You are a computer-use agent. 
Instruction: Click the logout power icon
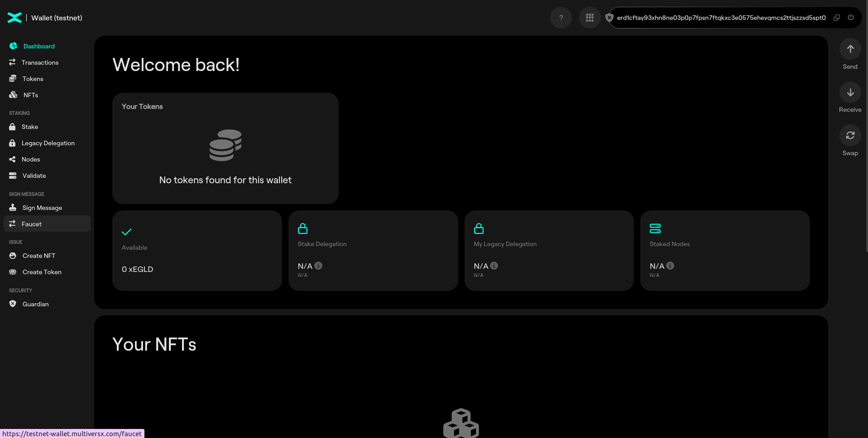tap(851, 18)
